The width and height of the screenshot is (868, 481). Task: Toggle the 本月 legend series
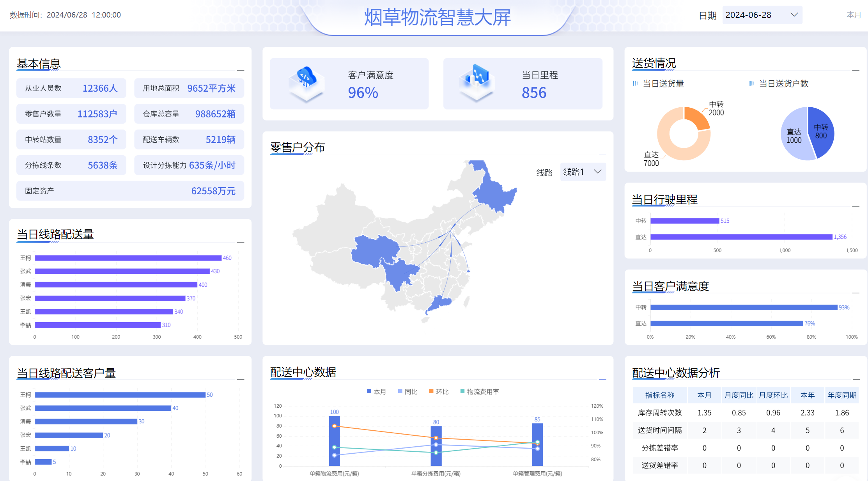pos(376,392)
